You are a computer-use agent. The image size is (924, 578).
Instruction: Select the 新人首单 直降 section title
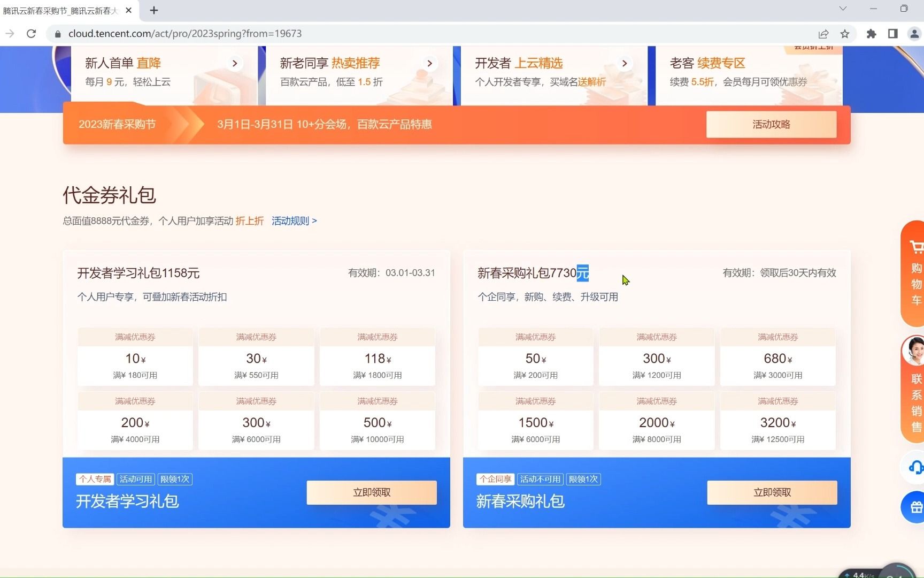coord(123,63)
